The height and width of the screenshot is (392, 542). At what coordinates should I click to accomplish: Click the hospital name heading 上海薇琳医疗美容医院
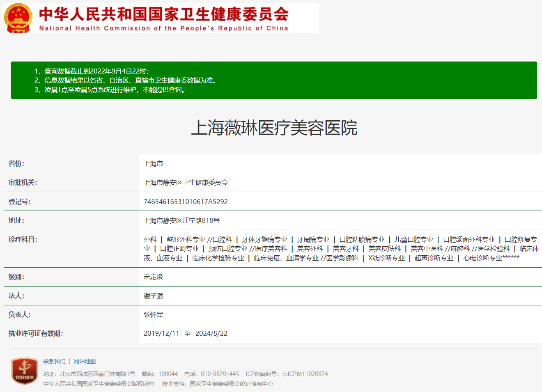click(x=274, y=128)
